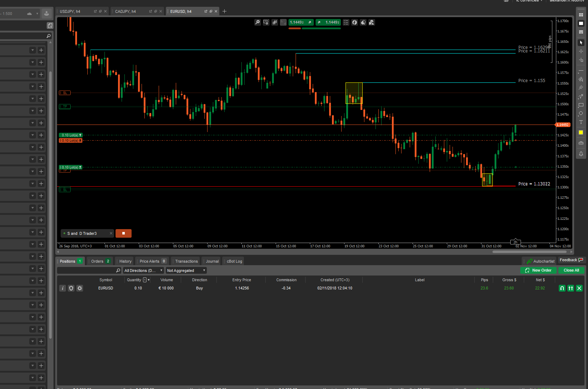Click the h4 timeframe button on chart toolbar
Image resolution: width=588 pixels, height=389 pixels.
click(x=283, y=22)
